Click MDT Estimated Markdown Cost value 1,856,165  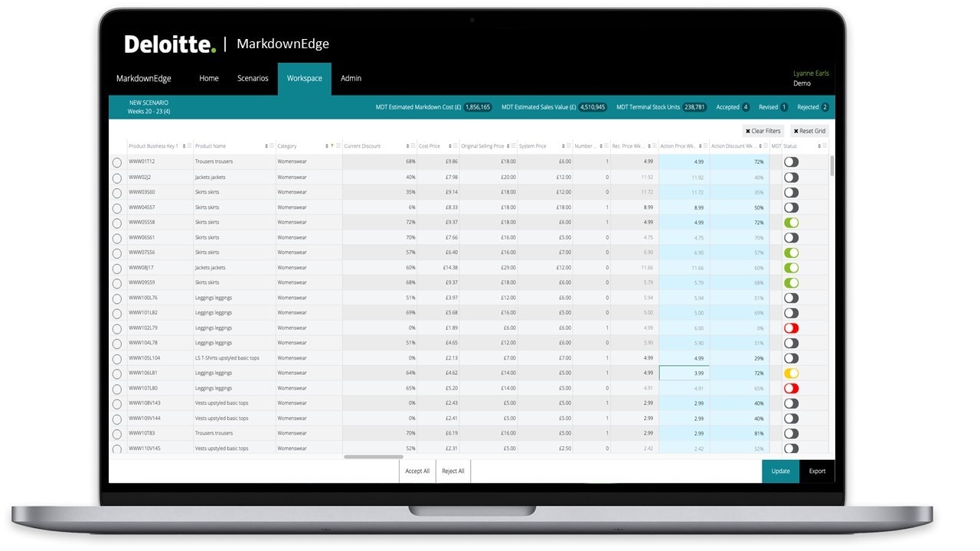click(x=478, y=107)
